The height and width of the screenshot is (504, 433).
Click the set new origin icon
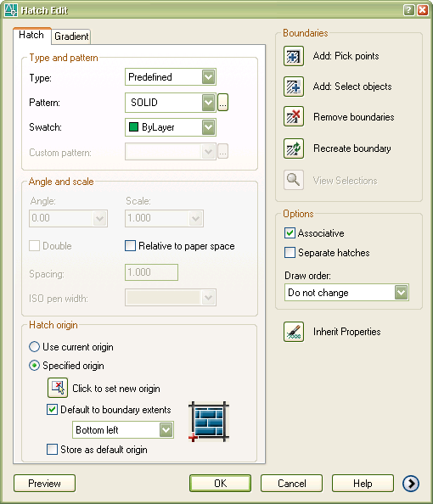tap(58, 388)
